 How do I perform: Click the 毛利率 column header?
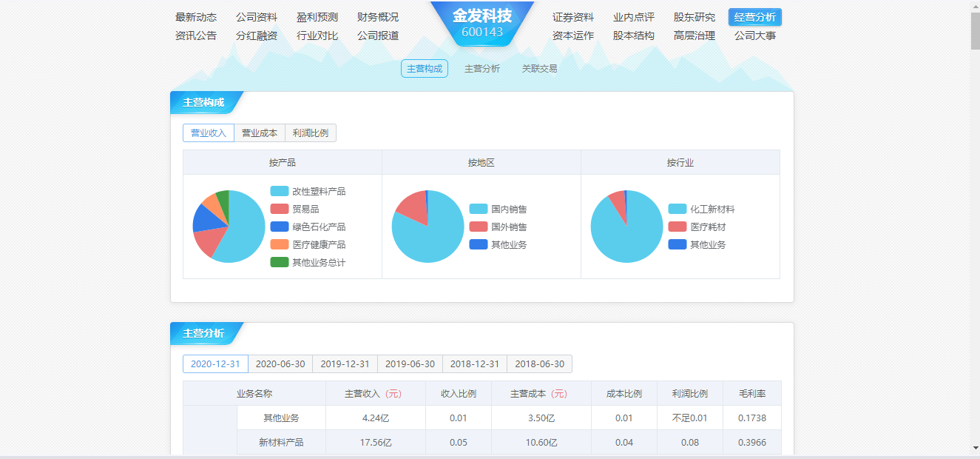pyautogui.click(x=752, y=394)
